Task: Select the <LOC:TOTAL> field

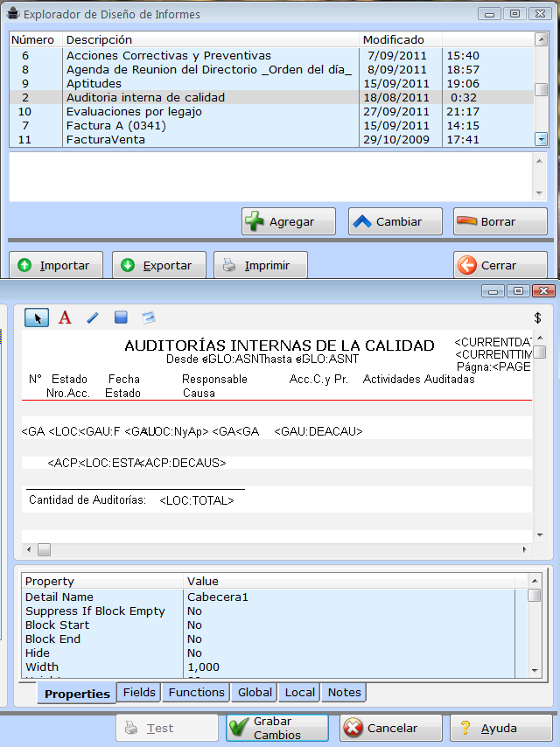Action: (197, 500)
